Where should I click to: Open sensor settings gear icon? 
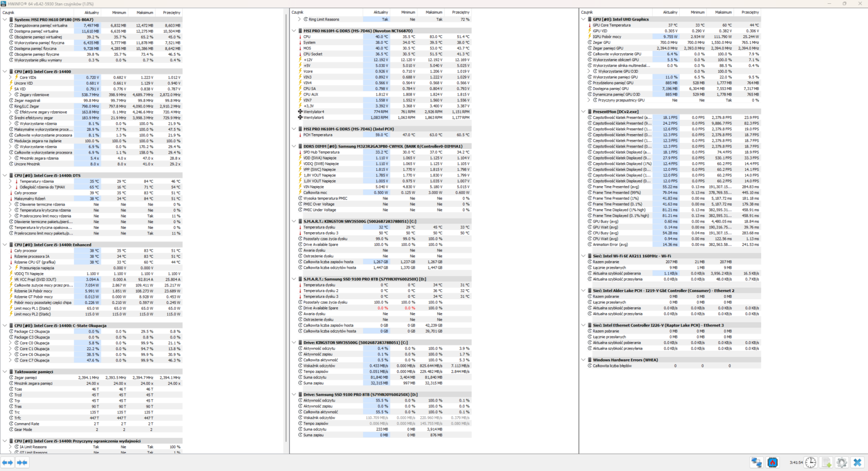coord(841,462)
